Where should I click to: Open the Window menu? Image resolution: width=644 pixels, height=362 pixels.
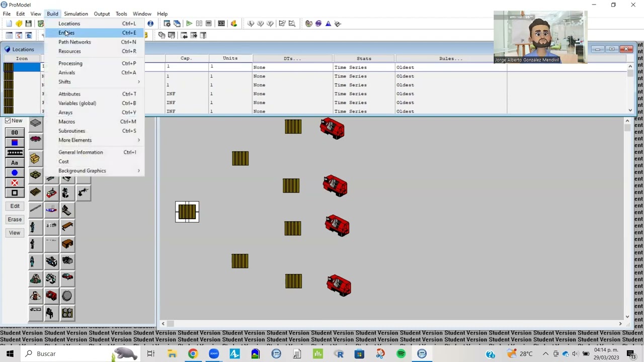pyautogui.click(x=142, y=14)
